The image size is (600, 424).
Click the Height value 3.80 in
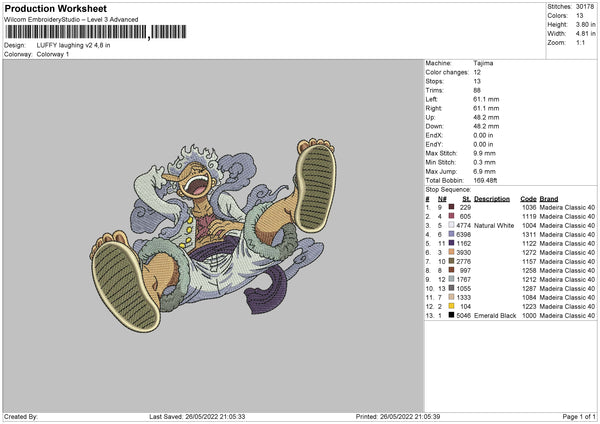[x=585, y=24]
